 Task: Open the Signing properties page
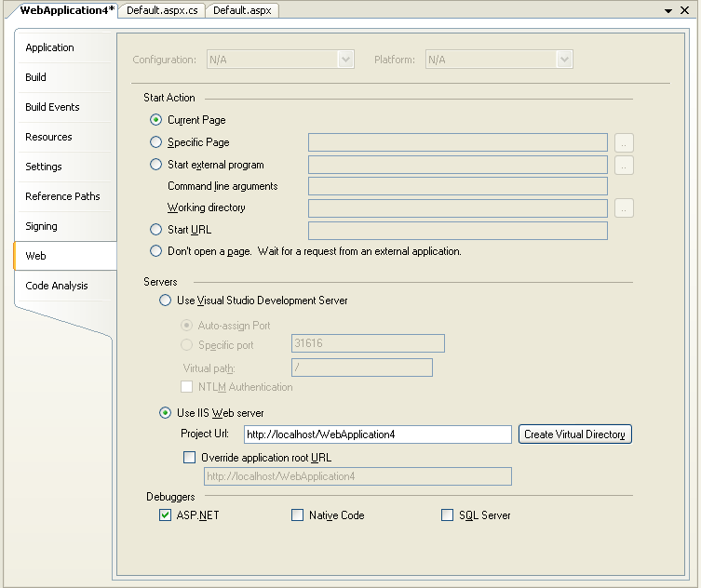click(65, 226)
